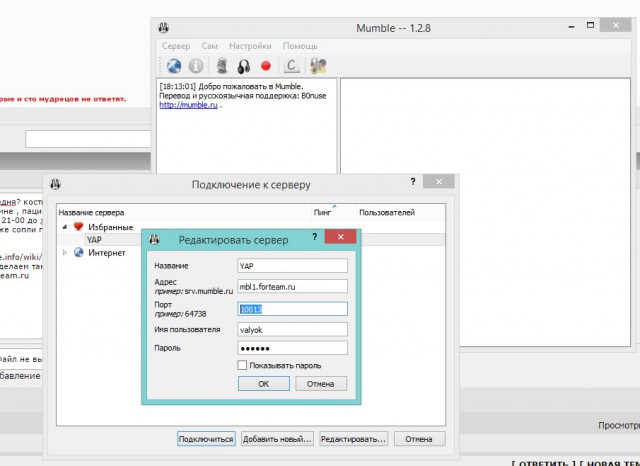The width and height of the screenshot is (640, 466).
Task: Maximize the Mumble main window
Action: 590,25
